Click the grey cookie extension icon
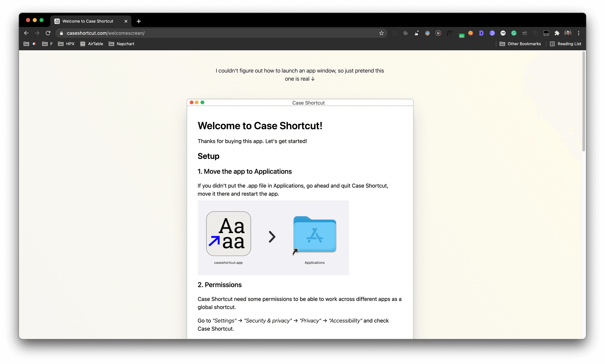 [406, 33]
